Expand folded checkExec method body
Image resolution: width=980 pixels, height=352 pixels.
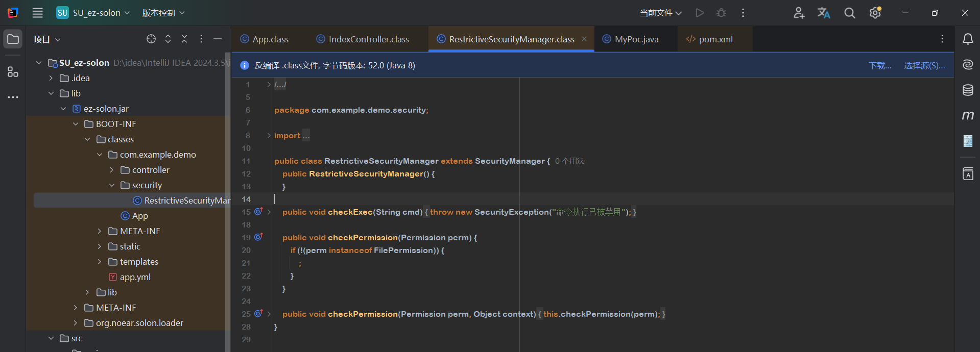coord(269,212)
